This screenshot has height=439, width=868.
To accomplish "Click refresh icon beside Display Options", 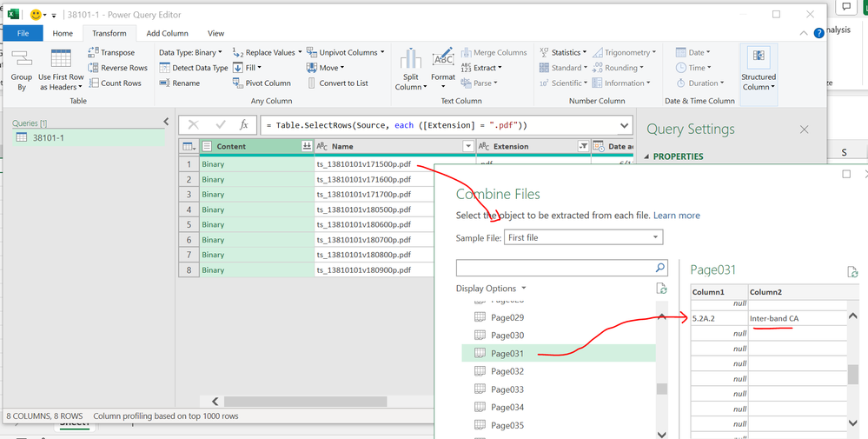I will (661, 289).
